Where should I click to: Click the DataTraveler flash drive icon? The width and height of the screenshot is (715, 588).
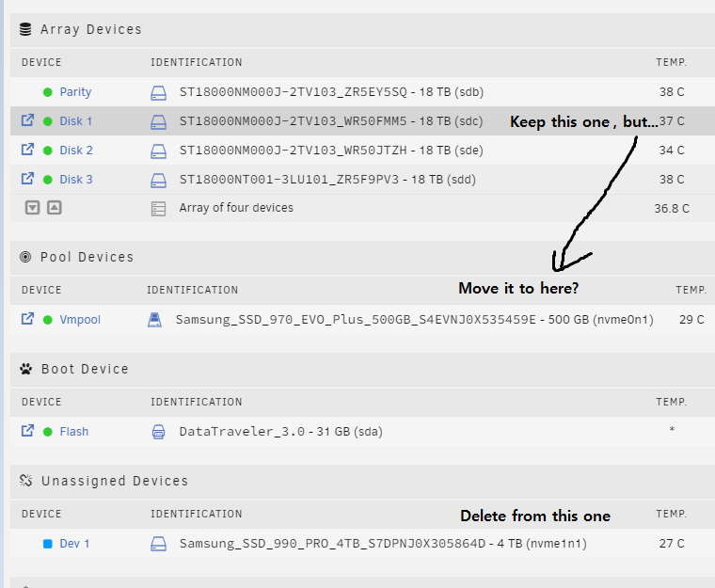click(158, 432)
